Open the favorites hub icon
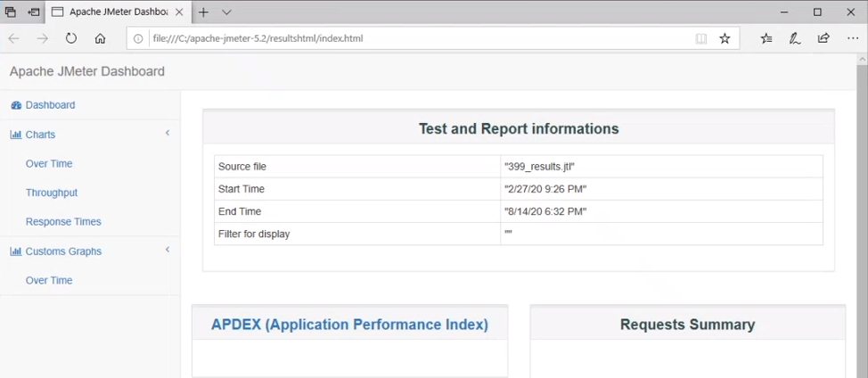This screenshot has width=868, height=378. click(766, 38)
